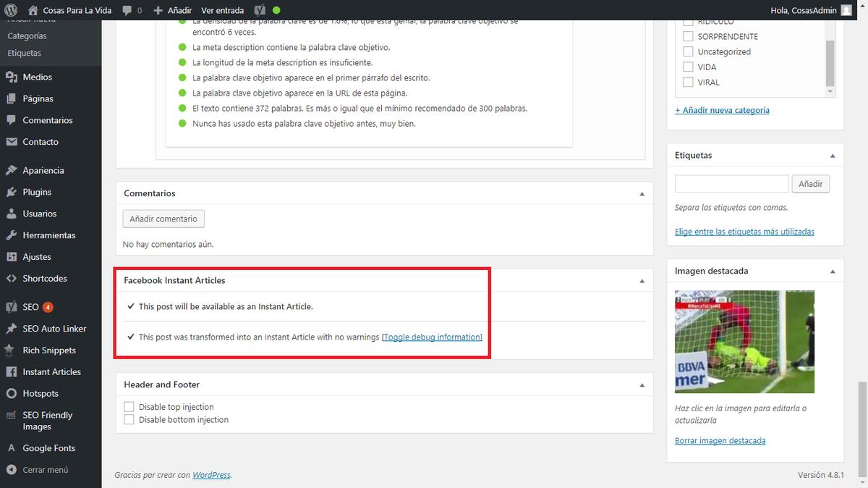Click the Plugins plug icon in sidebar
The width and height of the screenshot is (868, 488).
click(x=11, y=192)
